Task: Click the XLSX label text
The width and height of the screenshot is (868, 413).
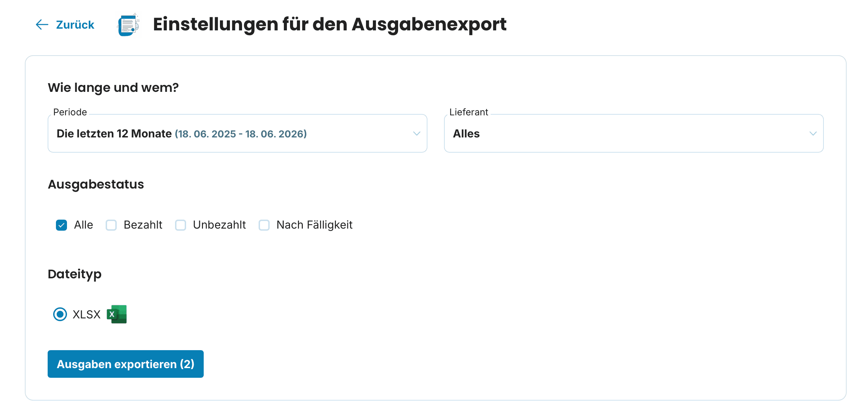Action: point(86,315)
